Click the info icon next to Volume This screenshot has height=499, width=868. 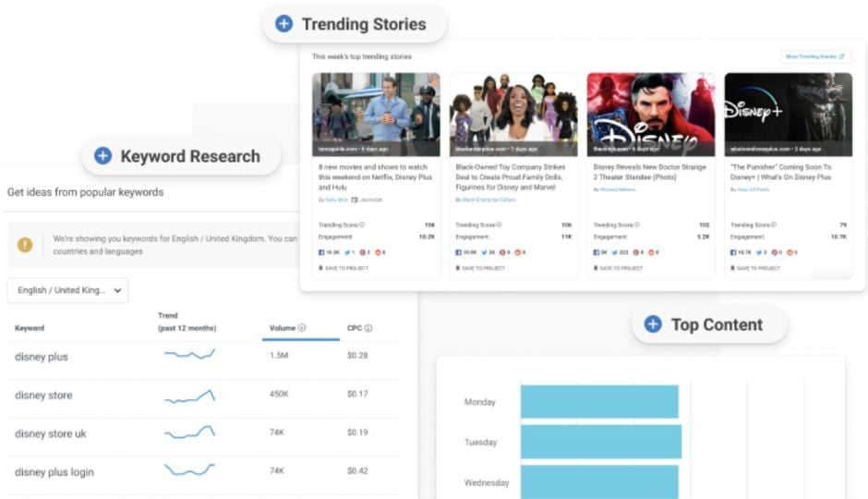point(302,328)
